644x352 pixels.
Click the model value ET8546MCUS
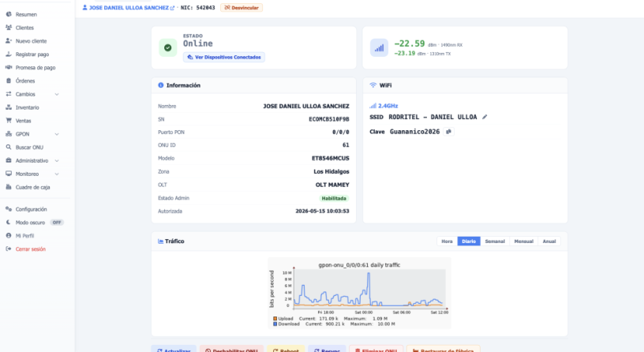click(331, 159)
